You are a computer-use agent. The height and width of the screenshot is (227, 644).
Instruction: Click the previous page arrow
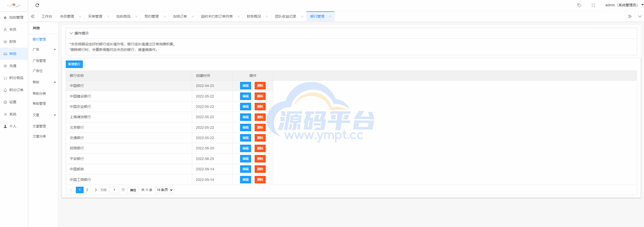71,190
